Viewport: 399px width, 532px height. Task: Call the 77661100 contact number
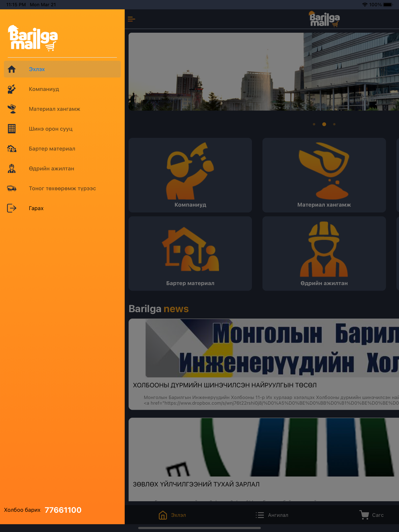(x=63, y=510)
